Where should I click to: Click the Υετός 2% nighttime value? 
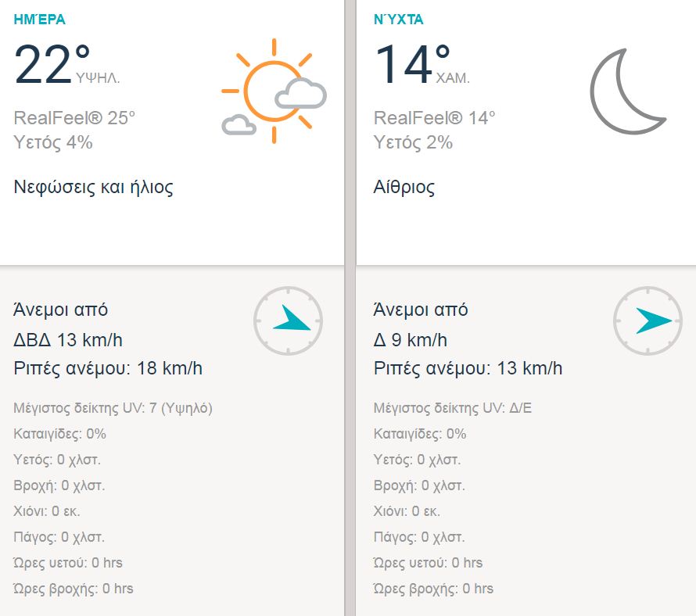413,142
